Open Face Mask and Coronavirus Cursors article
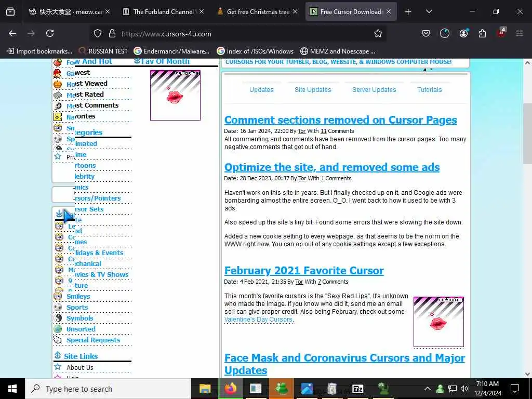532x399 pixels. tap(345, 364)
